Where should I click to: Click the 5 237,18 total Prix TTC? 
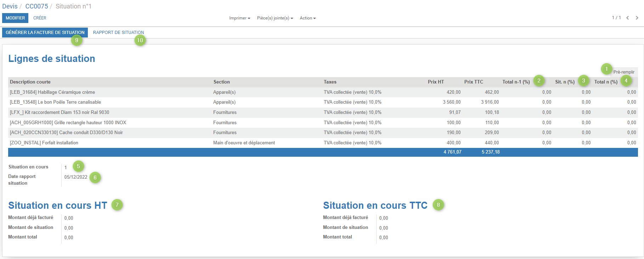491,152
